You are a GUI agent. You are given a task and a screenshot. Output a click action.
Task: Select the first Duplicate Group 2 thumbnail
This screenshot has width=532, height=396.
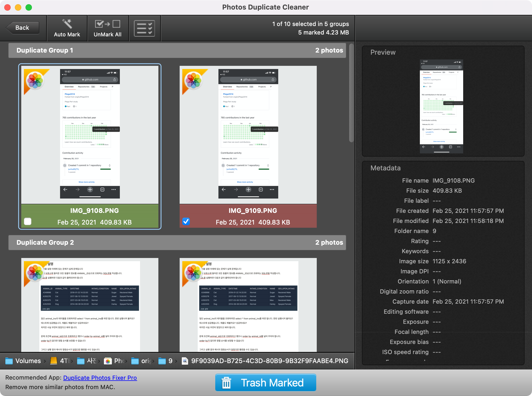click(x=90, y=305)
